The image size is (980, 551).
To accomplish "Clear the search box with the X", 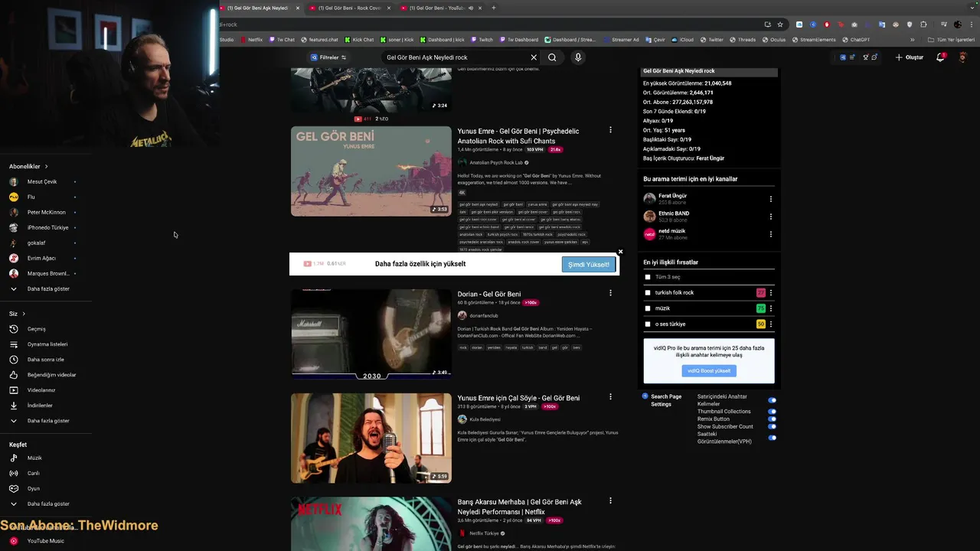I will (534, 57).
